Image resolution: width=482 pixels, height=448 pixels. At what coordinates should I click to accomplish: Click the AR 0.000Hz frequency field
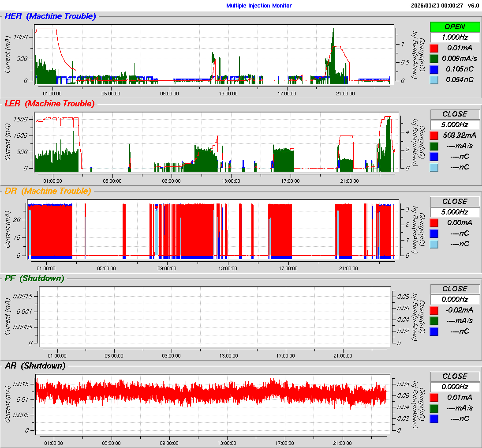[x=455, y=387]
